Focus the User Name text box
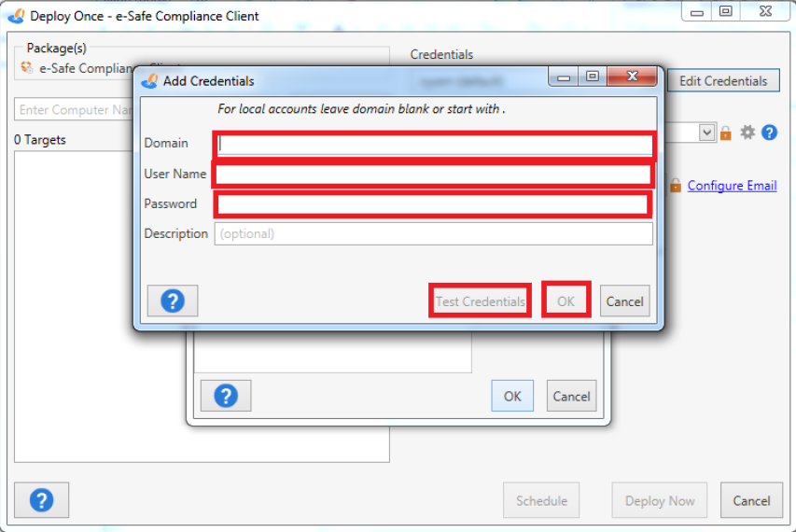 coord(432,174)
